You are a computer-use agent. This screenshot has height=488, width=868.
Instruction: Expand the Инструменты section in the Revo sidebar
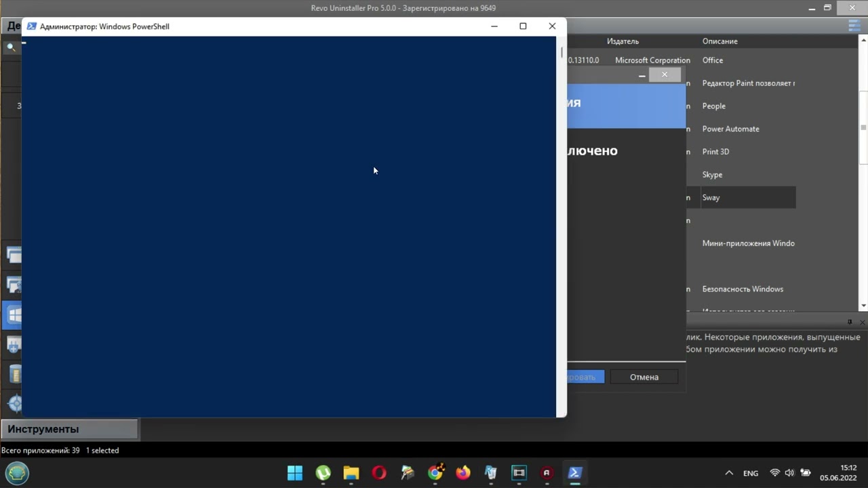70,429
